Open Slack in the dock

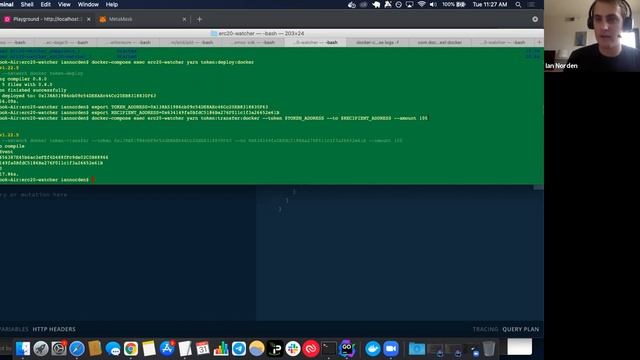click(293, 349)
